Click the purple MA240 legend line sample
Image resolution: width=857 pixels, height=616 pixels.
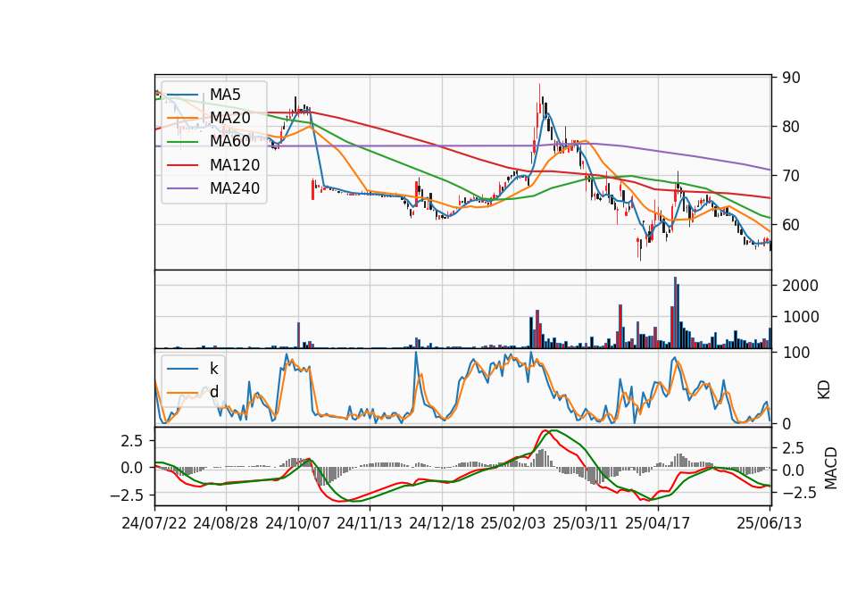182,188
